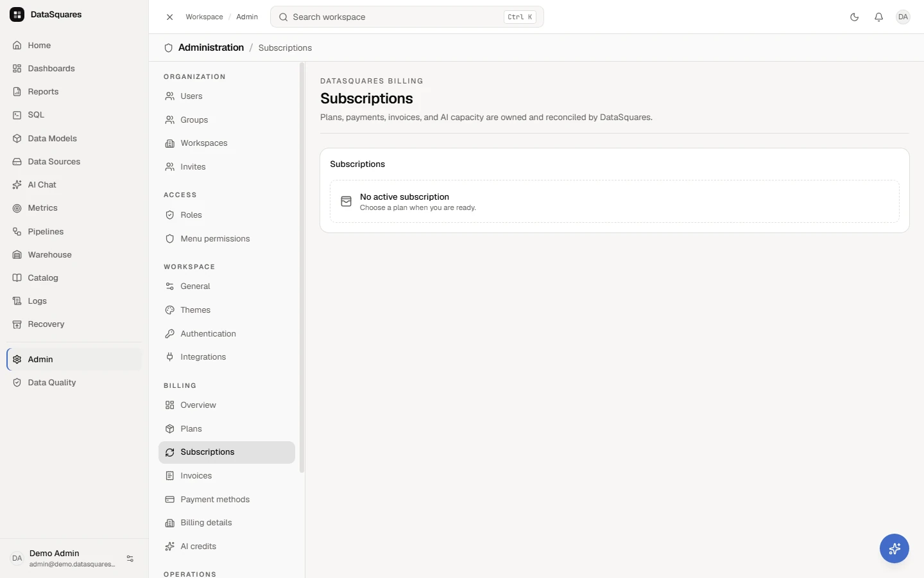Open Dashboards from sidebar

[74, 69]
